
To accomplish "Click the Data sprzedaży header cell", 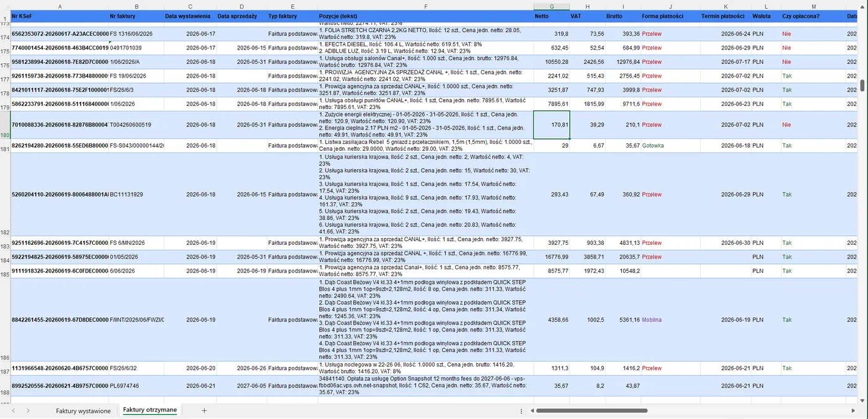I will tap(241, 16).
